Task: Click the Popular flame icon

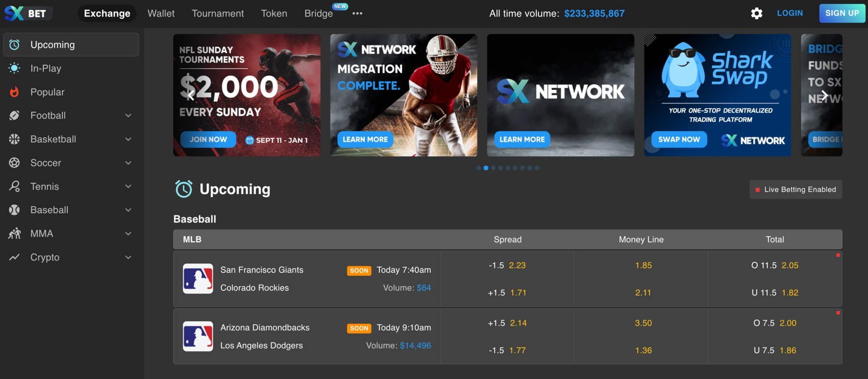Action: pyautogui.click(x=14, y=92)
